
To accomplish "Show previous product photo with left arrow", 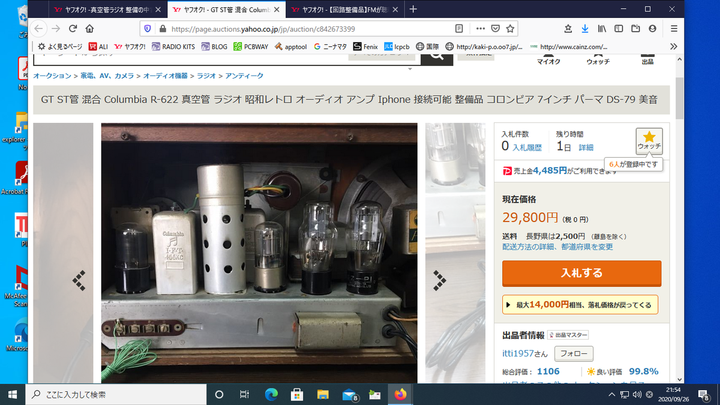I will pos(79,280).
